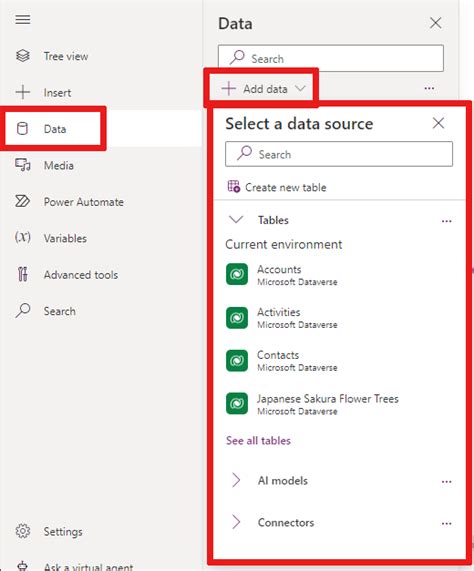The width and height of the screenshot is (474, 571).
Task: Click the Settings gear icon
Action: click(23, 531)
